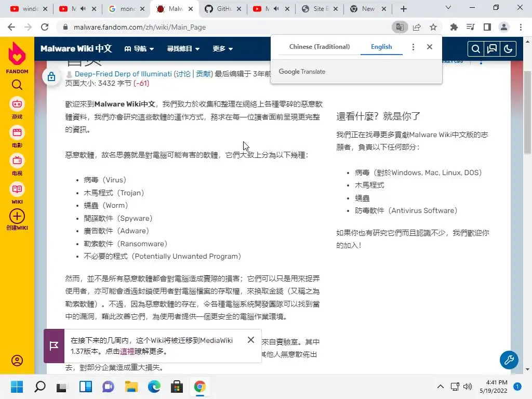532x399 pixels.
Task: Open the 讨论 talk link
Action: 183,74
